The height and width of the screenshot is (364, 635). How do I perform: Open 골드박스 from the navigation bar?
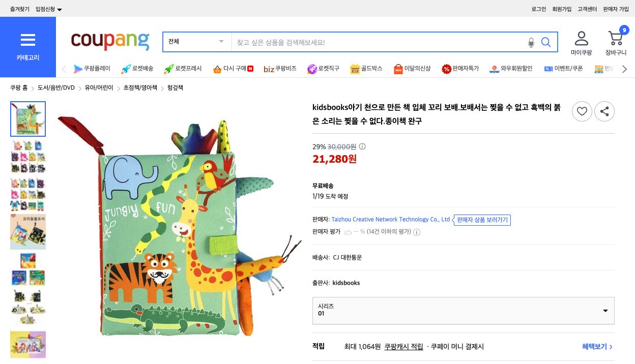[366, 69]
